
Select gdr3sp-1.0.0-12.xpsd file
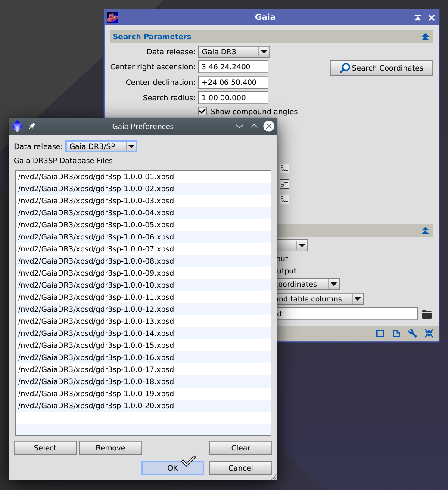tap(143, 310)
